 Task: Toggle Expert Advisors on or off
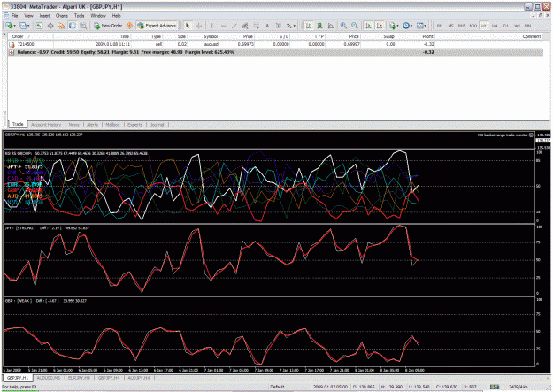[157, 26]
